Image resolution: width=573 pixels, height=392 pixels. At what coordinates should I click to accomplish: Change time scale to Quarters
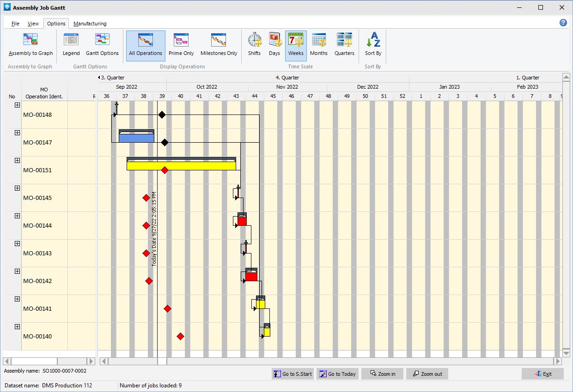tap(344, 45)
